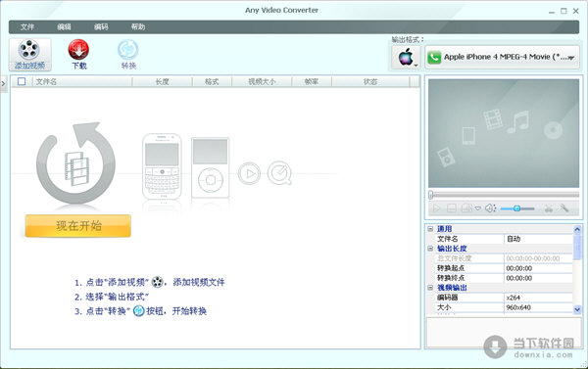Click the 转换起点 time value field
The width and height of the screenshot is (588, 369).
[538, 268]
